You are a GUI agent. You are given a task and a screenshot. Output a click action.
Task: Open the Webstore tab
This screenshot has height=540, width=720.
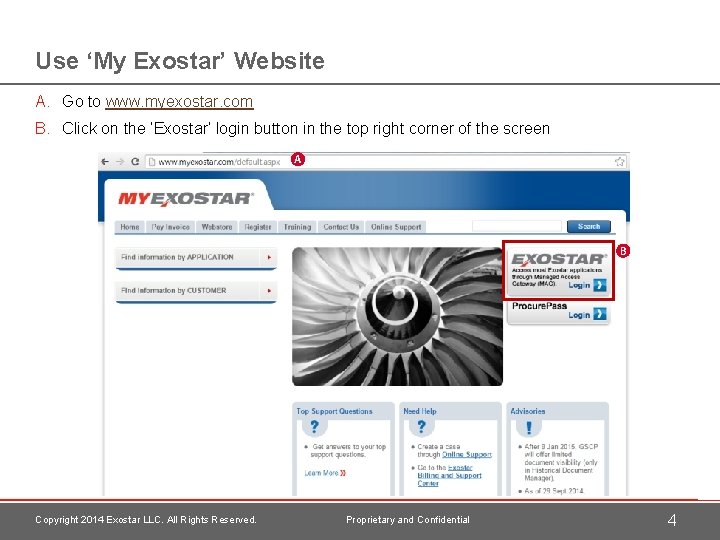[217, 227]
